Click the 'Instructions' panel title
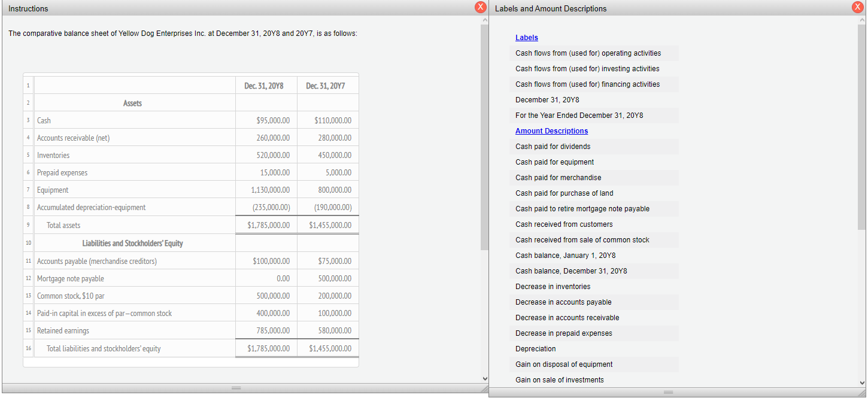The image size is (868, 398). coord(28,8)
